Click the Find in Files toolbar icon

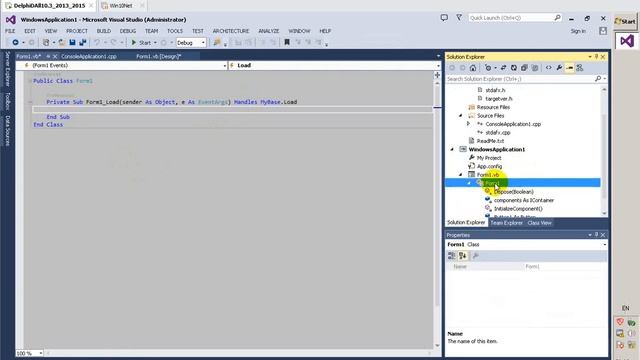217,42
